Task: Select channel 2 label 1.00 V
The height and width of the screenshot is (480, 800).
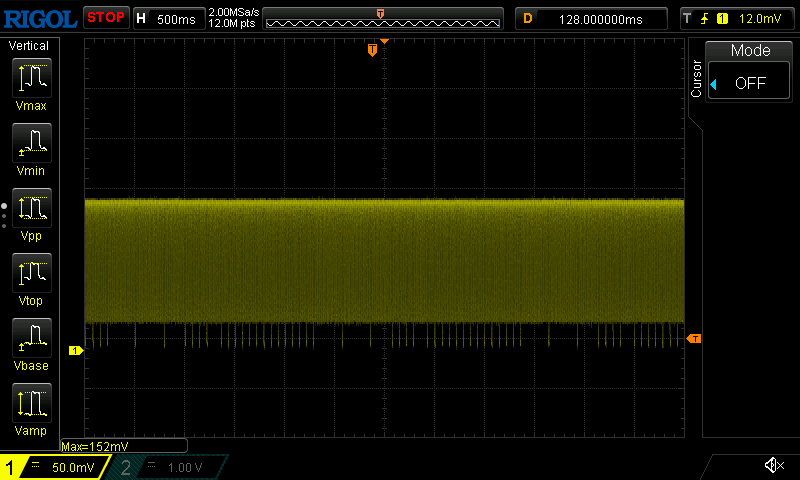Action: 185,467
